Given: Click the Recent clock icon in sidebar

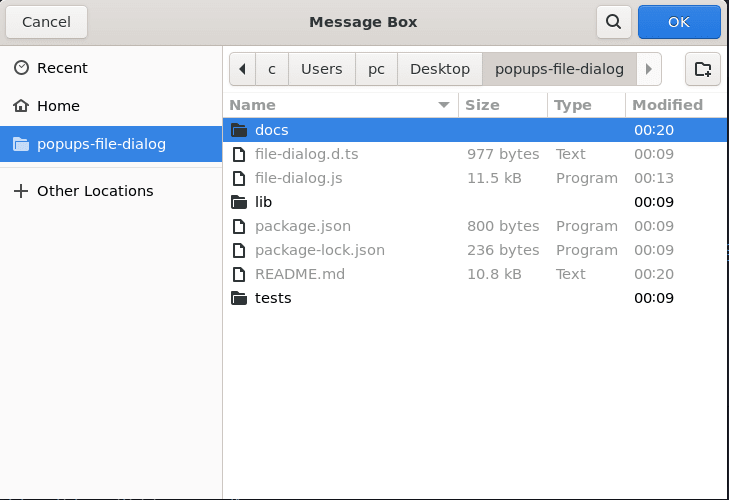Looking at the screenshot, I should [x=21, y=68].
